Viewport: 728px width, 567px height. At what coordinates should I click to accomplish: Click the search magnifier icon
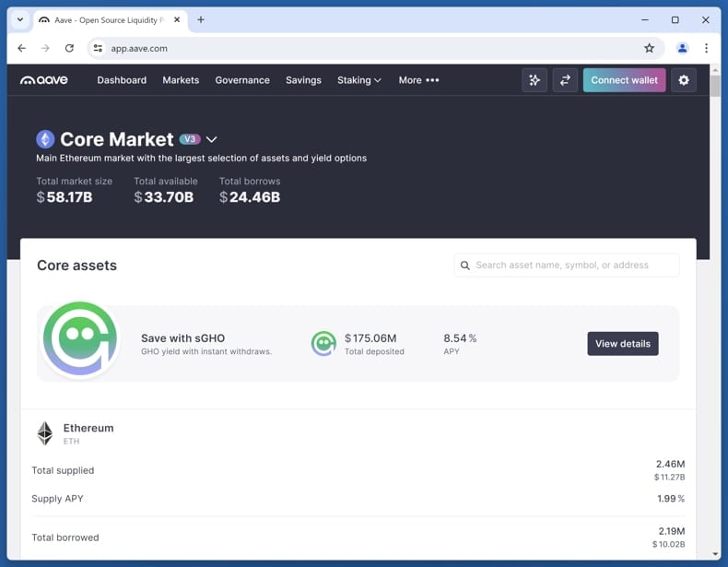464,266
